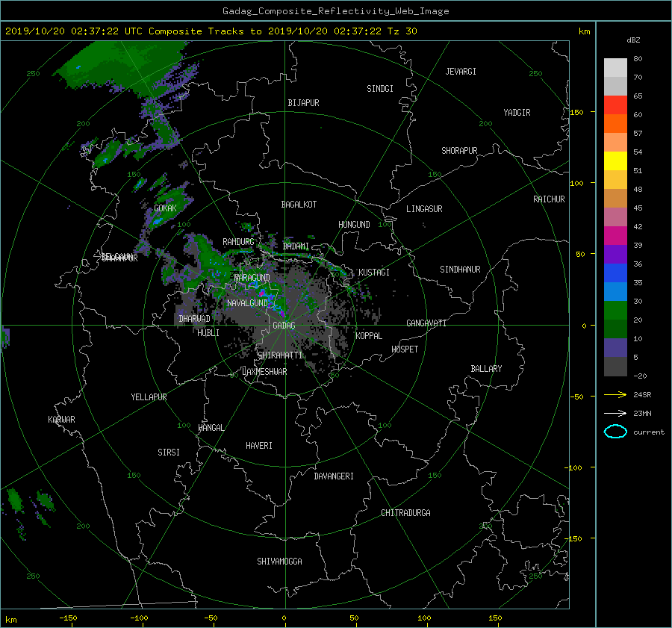Click the BALLARY city label
Viewport: 672px width, 628px height.
(486, 369)
